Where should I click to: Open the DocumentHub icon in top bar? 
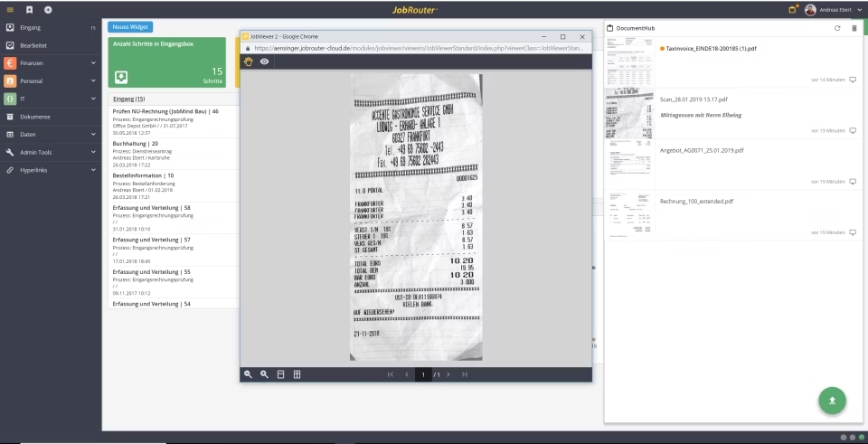pyautogui.click(x=793, y=9)
